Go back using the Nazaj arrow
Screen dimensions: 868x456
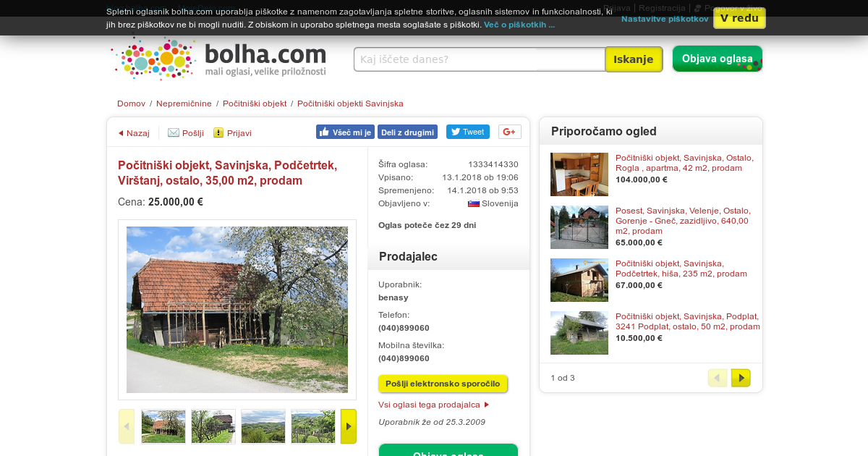click(x=134, y=133)
